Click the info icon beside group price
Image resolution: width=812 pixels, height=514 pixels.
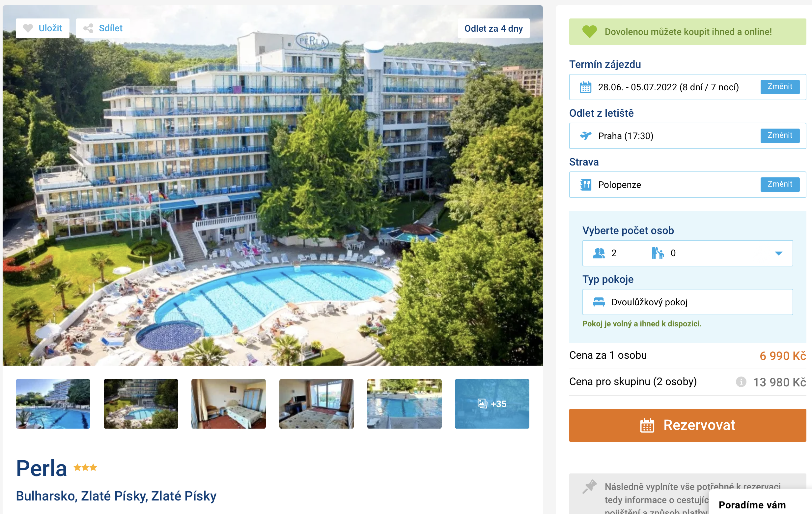click(x=741, y=382)
